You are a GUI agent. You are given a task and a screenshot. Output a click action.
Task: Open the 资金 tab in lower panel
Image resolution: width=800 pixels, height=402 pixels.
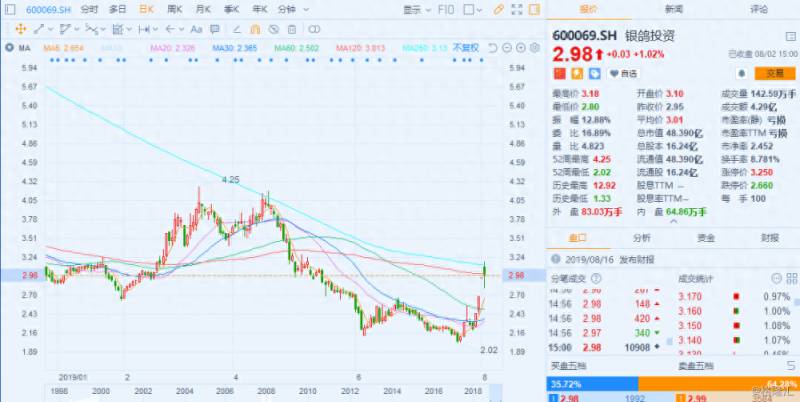click(x=706, y=238)
